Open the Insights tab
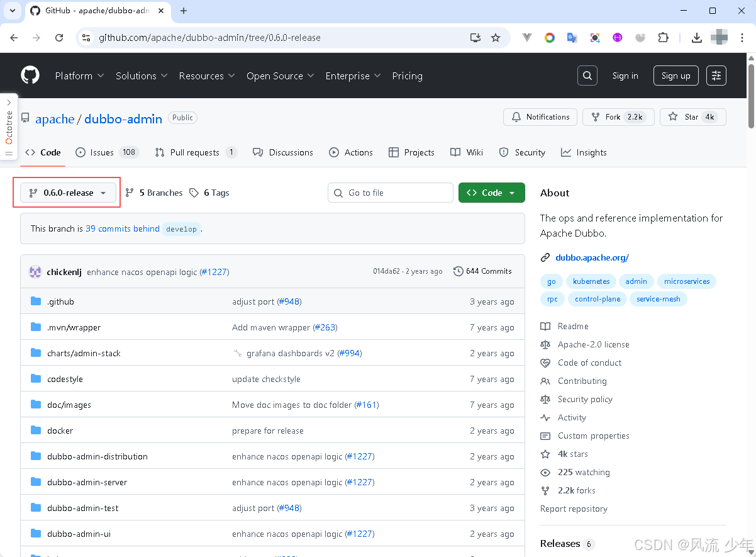The image size is (756, 557). pyautogui.click(x=584, y=152)
